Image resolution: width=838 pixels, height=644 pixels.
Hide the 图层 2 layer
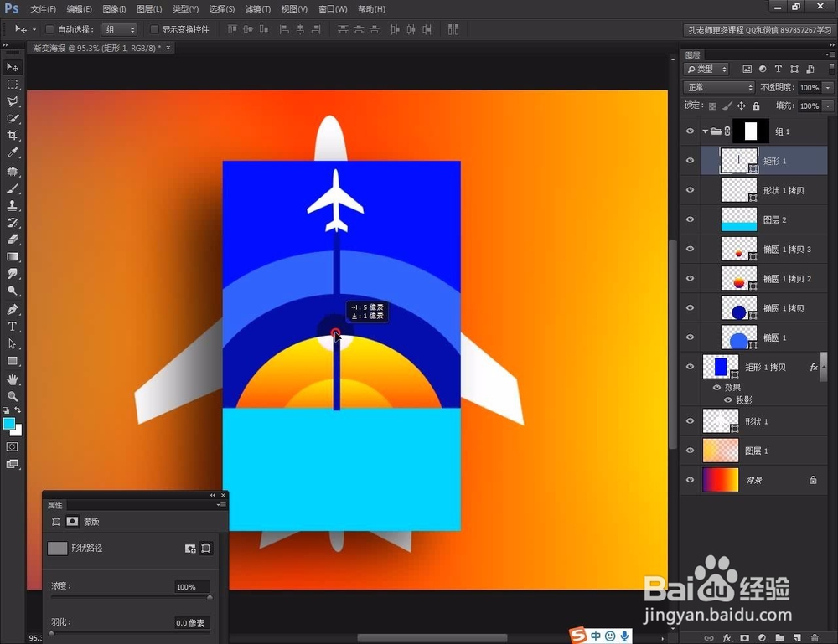click(690, 219)
